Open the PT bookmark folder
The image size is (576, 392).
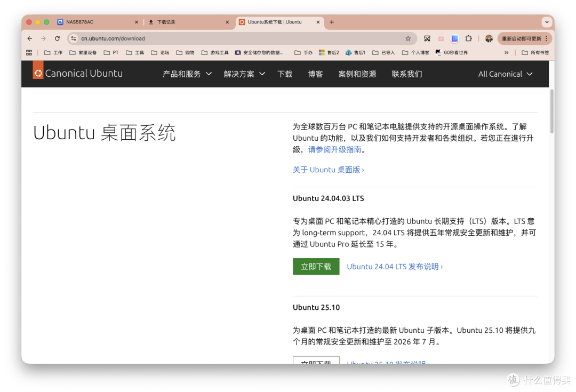tap(111, 53)
